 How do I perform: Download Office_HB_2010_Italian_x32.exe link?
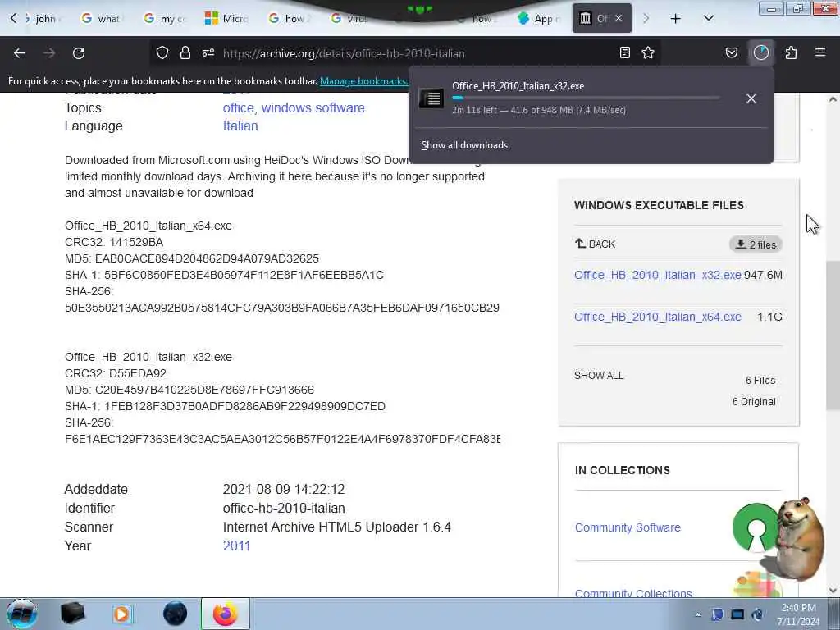click(657, 275)
